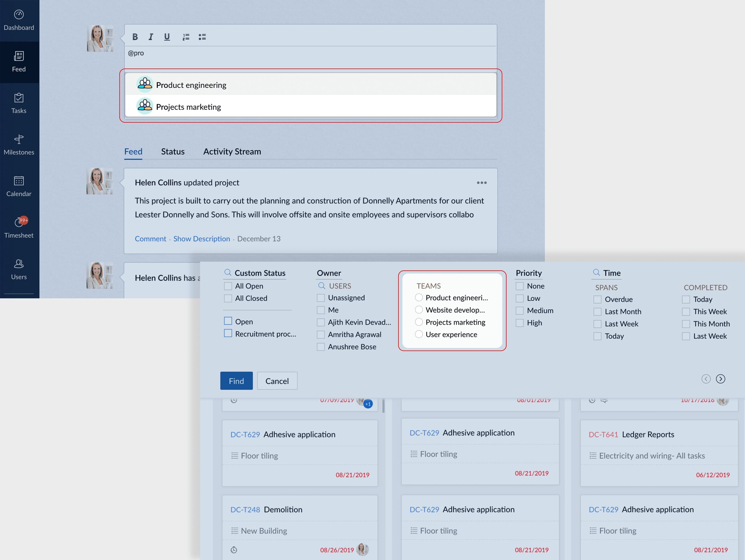Screen dimensions: 745x560
Task: Check the All Open status
Action: 228,286
